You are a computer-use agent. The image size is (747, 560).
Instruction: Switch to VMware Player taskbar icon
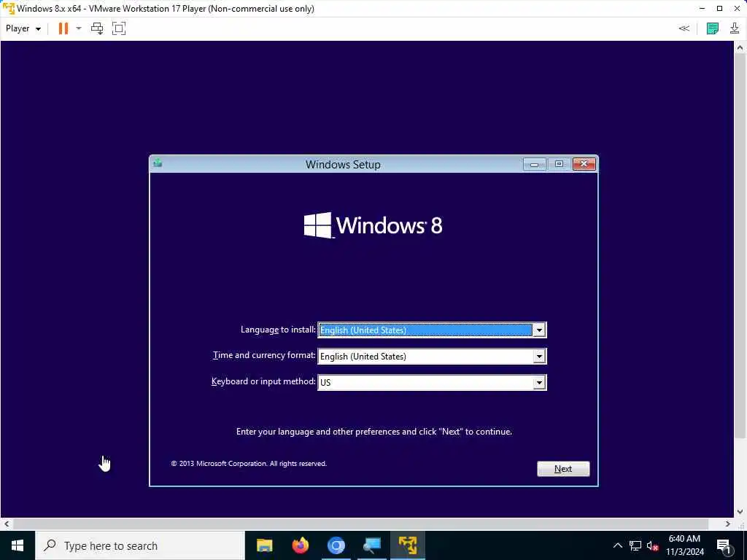[407, 545]
